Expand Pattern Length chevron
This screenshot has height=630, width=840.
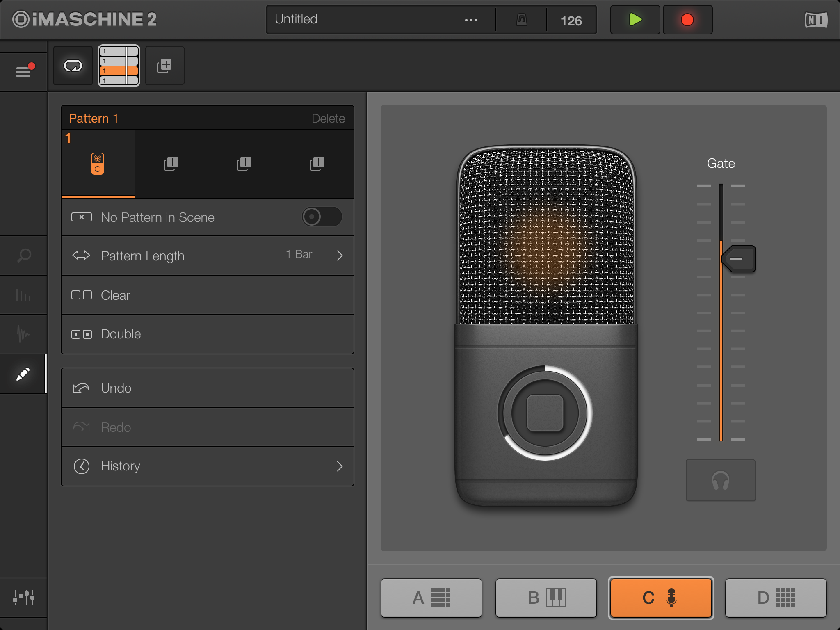340,256
